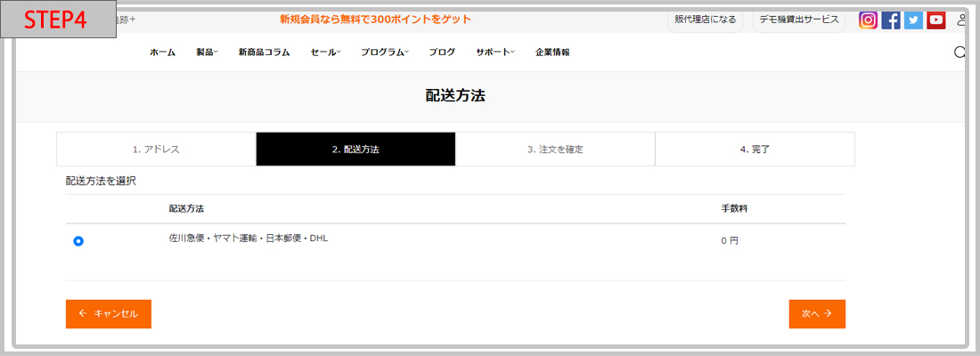
Task: Click the user account icon
Action: pyautogui.click(x=960, y=20)
